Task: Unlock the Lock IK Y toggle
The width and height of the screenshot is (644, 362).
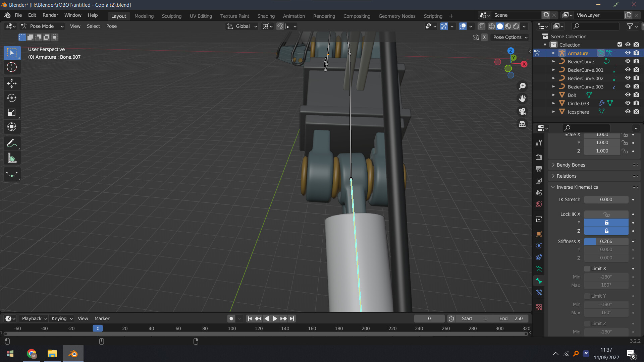Action: 606,223
